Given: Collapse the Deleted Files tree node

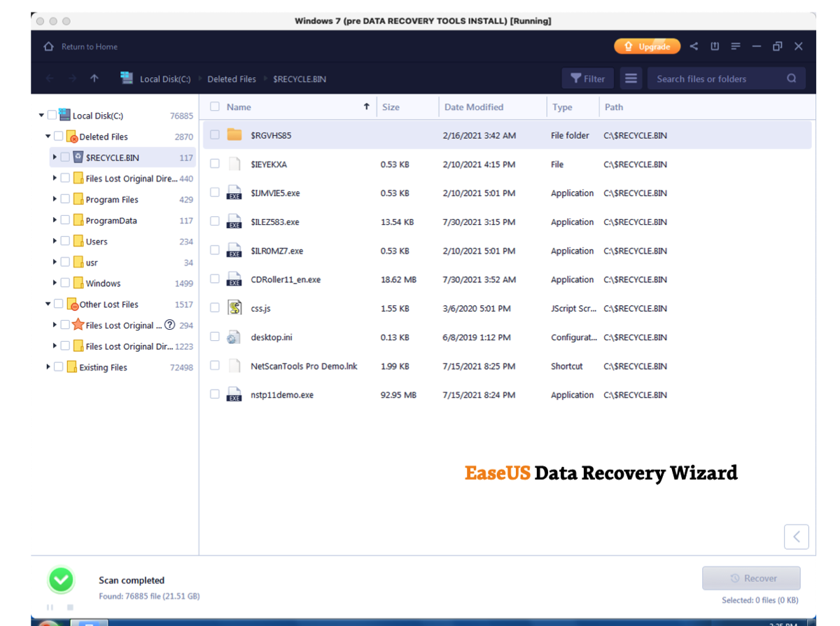Looking at the screenshot, I should (48, 137).
